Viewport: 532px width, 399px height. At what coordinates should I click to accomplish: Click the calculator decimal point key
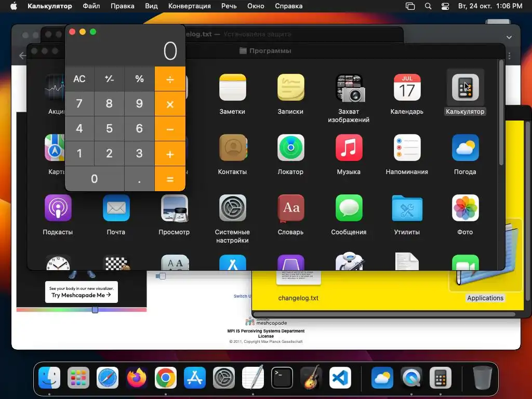point(139,179)
